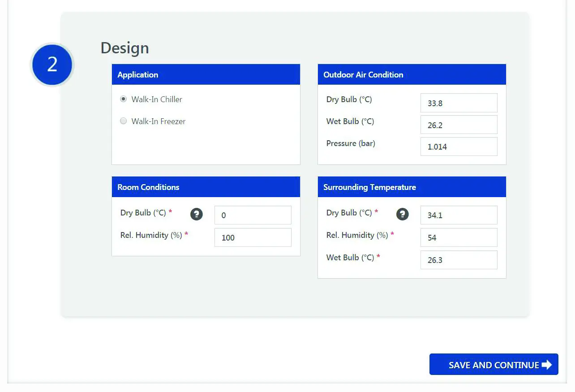Click the Save and Continue button

(x=493, y=365)
